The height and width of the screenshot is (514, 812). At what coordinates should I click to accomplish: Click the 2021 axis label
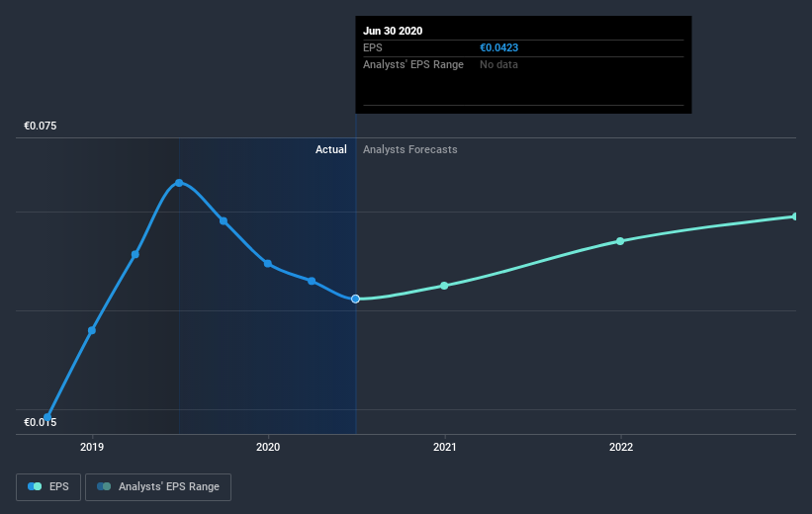coord(444,447)
